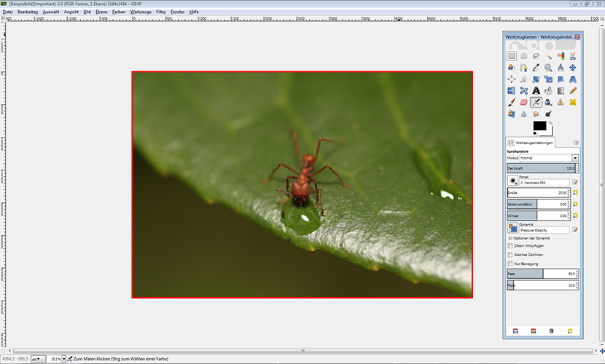Select the Paintbrush tool
The height and width of the screenshot is (364, 605).
512,102
